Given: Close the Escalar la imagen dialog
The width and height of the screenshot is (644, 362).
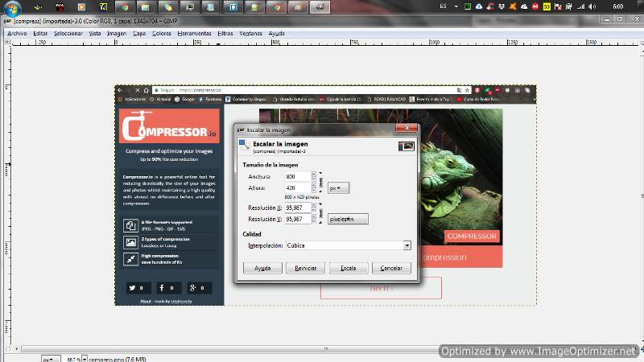Looking at the screenshot, I should click(407, 128).
